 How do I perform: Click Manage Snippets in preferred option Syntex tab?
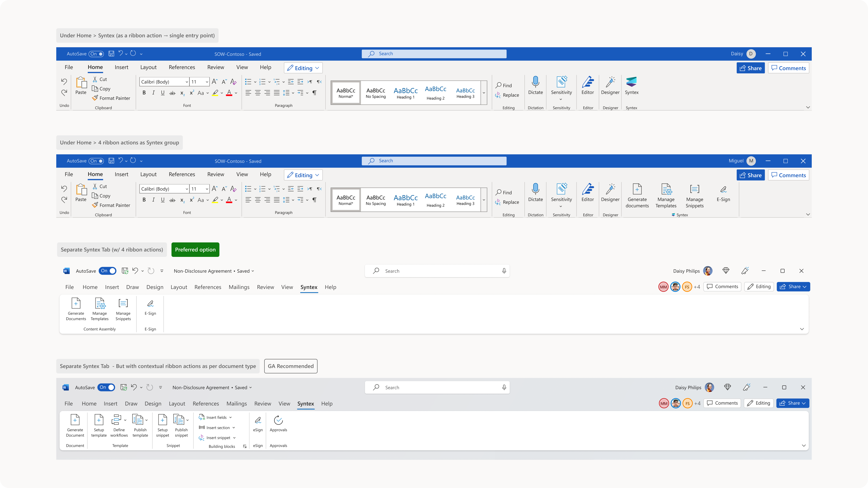[x=123, y=309]
